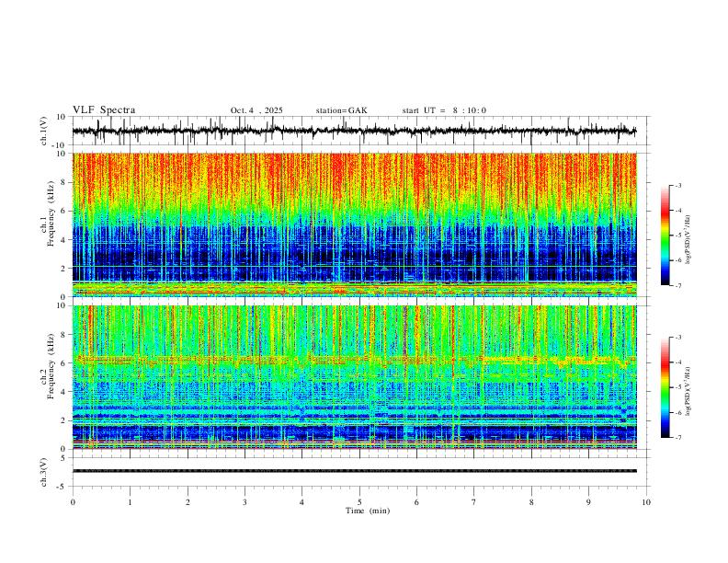The image size is (728, 563).
Task: Select the ch.2 colorbar 'log(PSD)(V²/Hz)' label
Action: (x=688, y=391)
